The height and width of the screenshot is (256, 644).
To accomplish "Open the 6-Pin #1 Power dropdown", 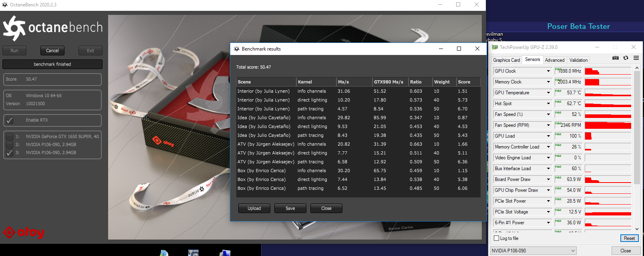I will tap(549, 223).
